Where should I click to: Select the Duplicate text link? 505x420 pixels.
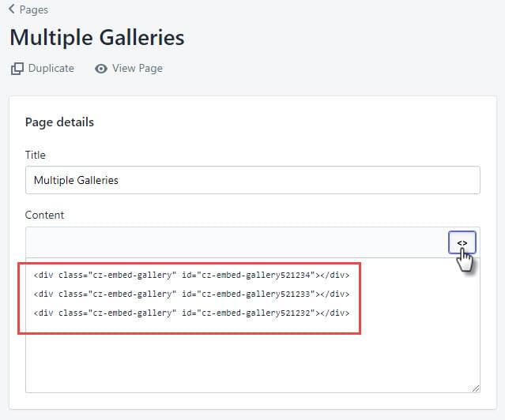coord(51,68)
